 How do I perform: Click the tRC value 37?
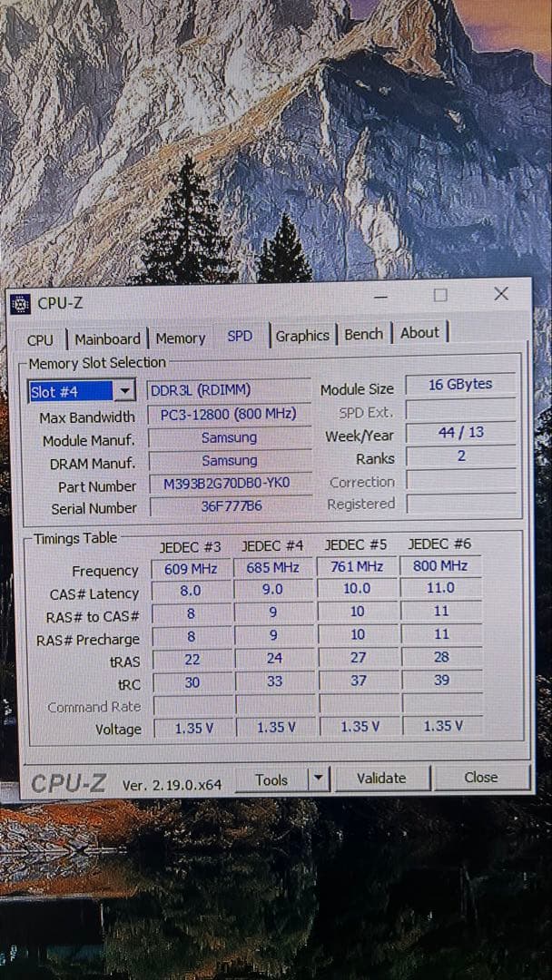click(359, 680)
